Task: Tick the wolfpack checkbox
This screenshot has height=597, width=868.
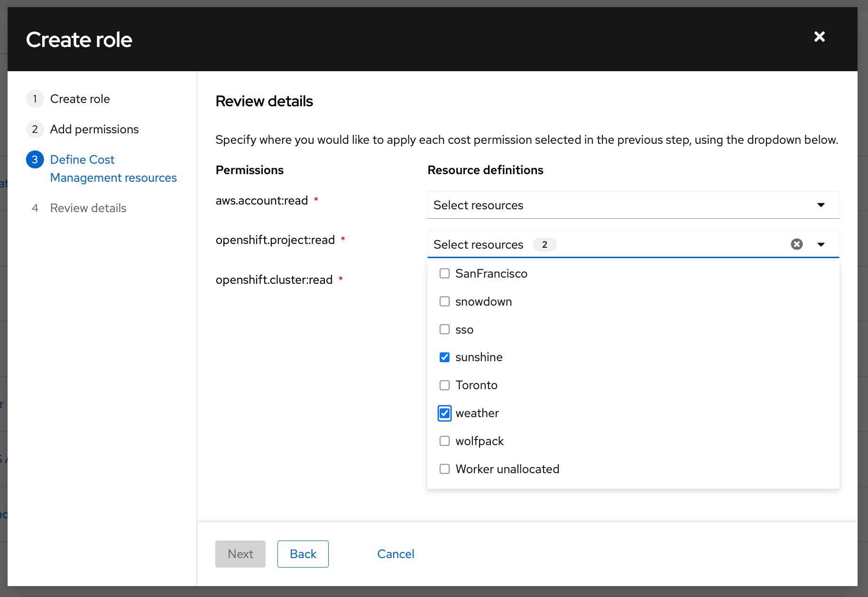Action: (x=444, y=441)
